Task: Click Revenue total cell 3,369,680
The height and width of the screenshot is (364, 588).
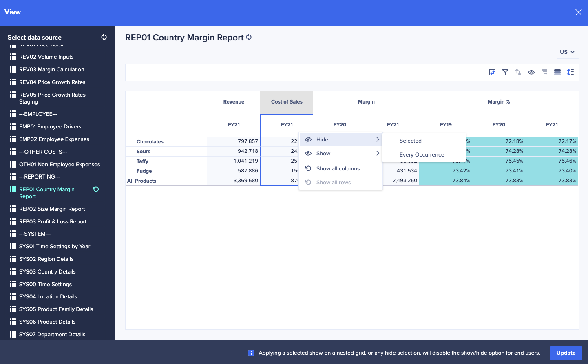Action: click(x=234, y=181)
